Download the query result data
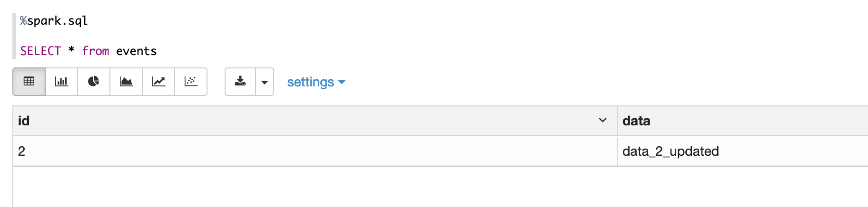 click(x=240, y=82)
